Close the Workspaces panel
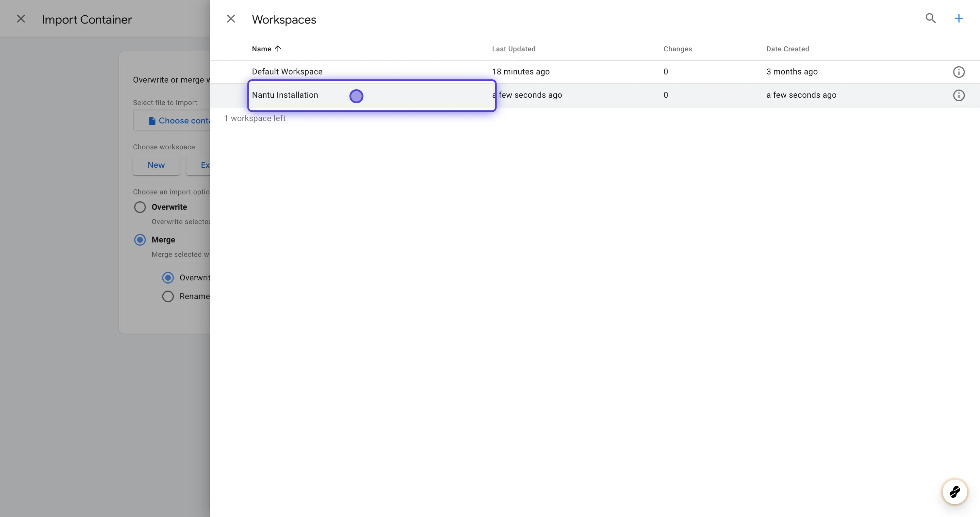 [231, 19]
